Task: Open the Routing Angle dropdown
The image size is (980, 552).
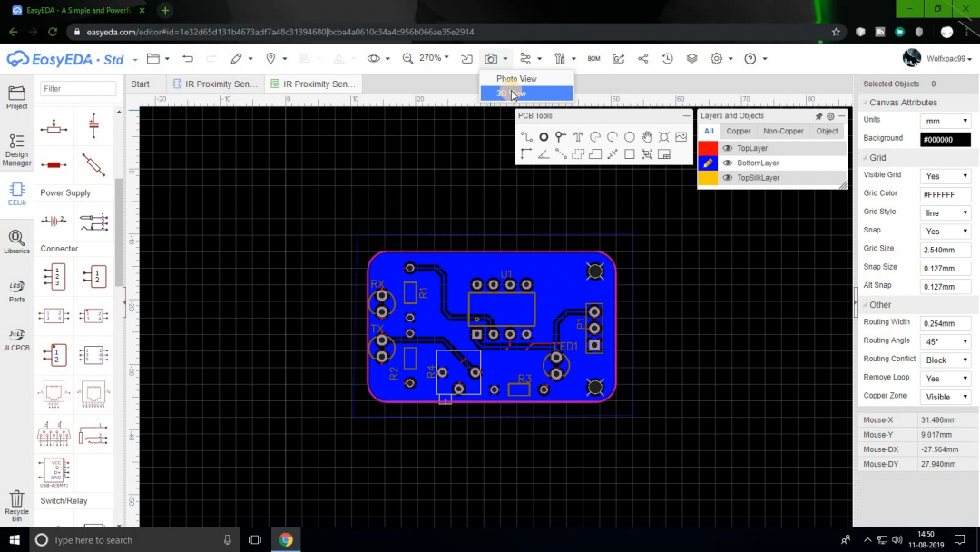Action: [945, 340]
